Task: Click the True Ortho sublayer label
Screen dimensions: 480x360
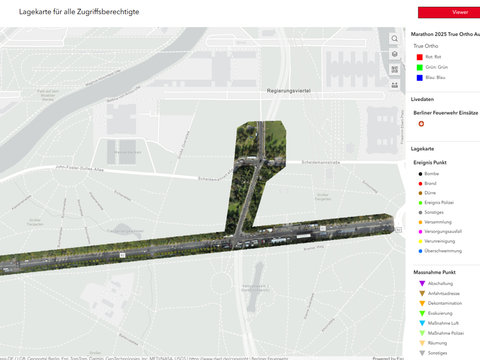Action: pyautogui.click(x=426, y=46)
